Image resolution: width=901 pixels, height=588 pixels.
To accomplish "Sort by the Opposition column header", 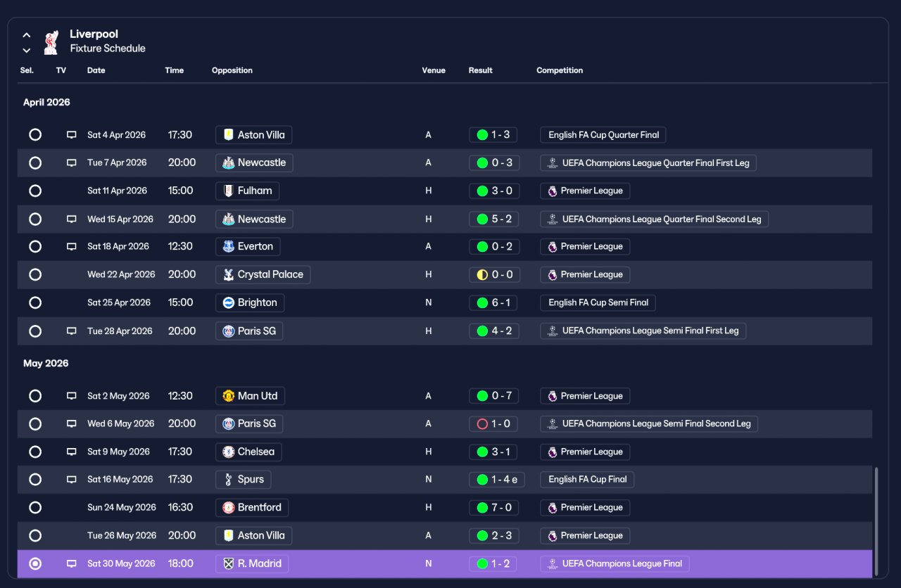I will pos(232,70).
